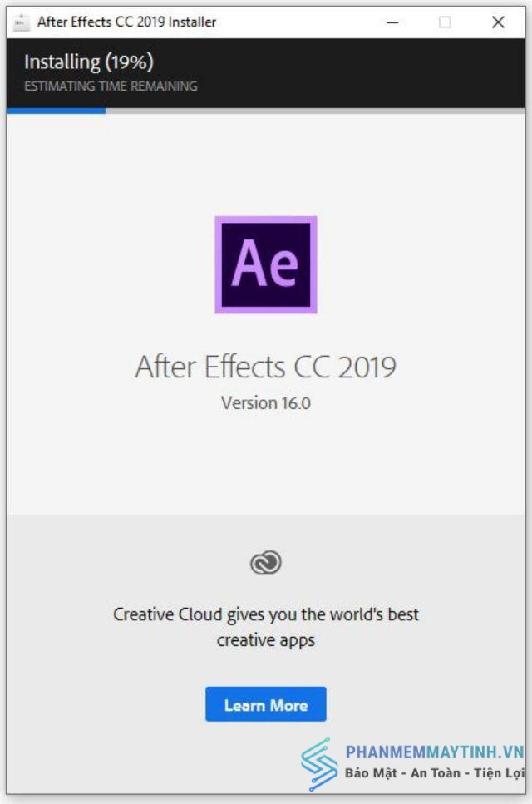This screenshot has height=804, width=532.
Task: Click the window title After Effects CC 2019 Installer
Action: (x=126, y=22)
